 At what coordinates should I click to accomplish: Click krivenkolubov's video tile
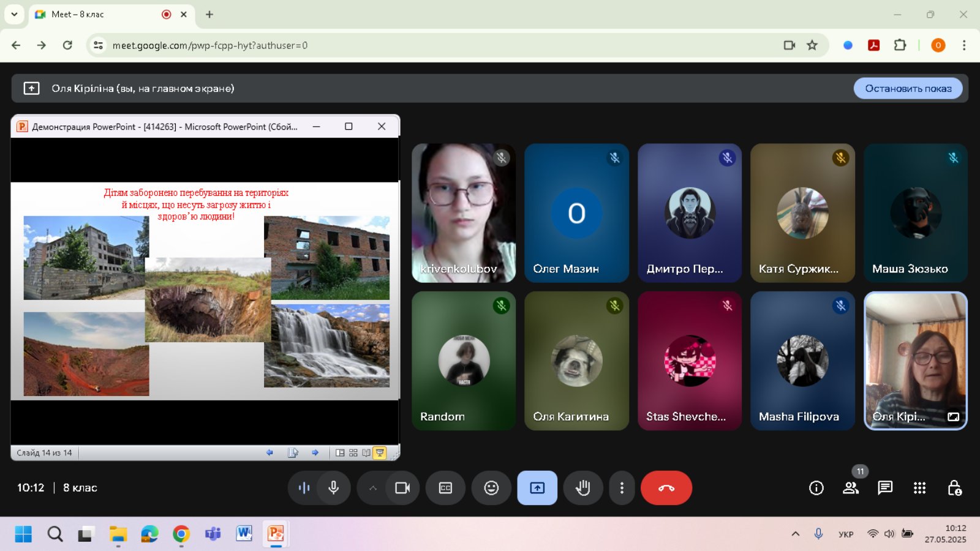(463, 212)
